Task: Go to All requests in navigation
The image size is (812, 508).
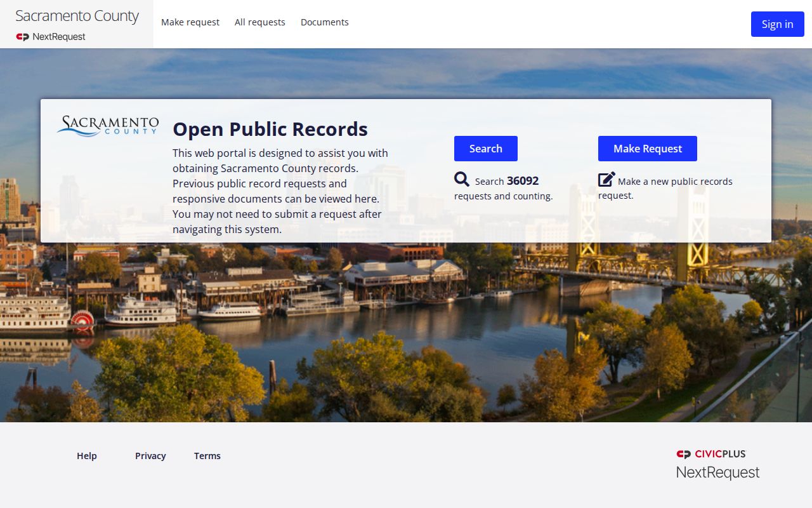Action: (260, 22)
